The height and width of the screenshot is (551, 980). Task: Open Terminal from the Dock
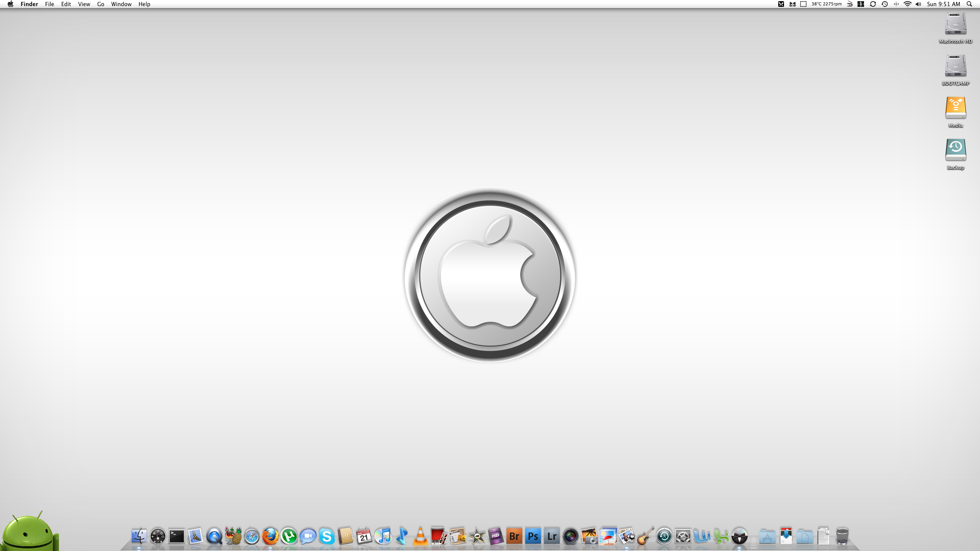pos(176,536)
